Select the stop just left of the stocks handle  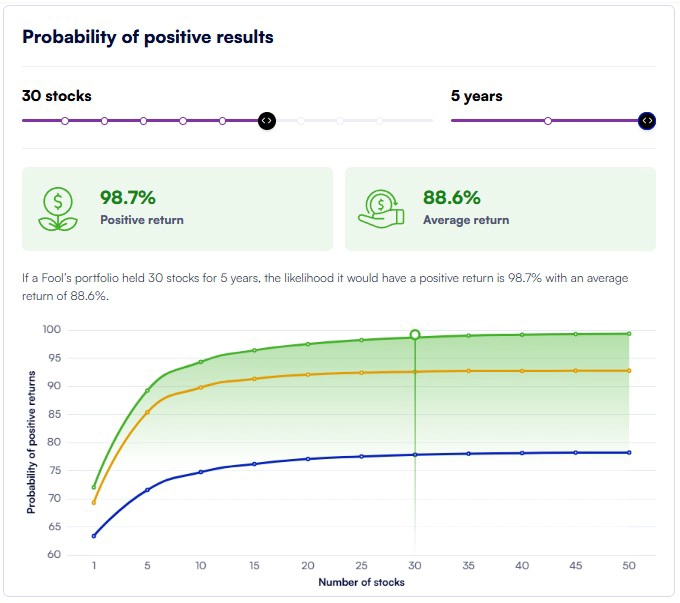pyautogui.click(x=223, y=121)
